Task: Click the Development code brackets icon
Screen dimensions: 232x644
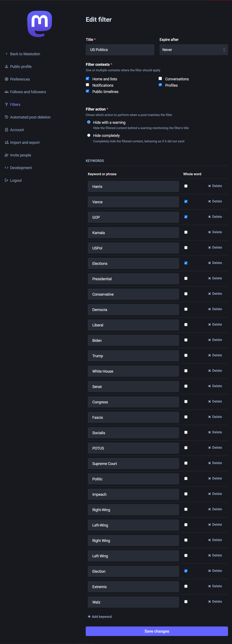Action: point(7,168)
